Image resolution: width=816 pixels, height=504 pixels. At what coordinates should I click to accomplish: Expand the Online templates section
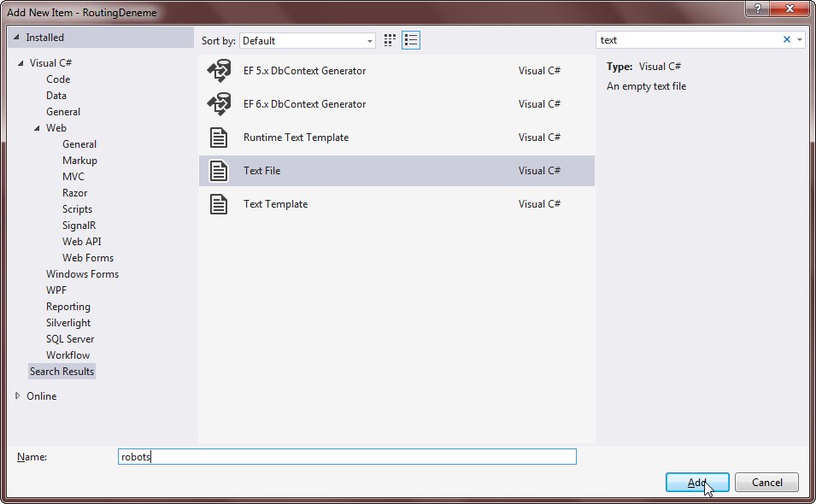tap(19, 396)
